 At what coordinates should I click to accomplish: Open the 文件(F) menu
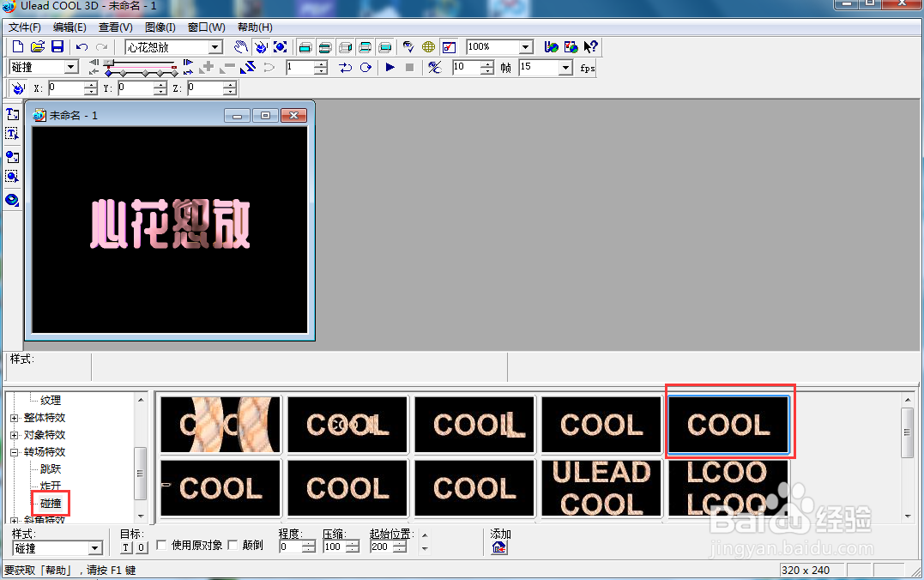24,27
